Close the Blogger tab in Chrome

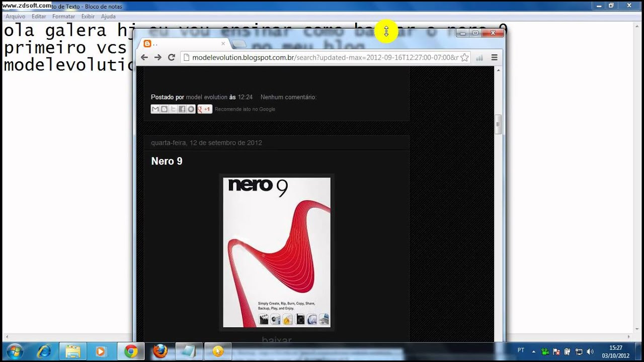pos(223,44)
